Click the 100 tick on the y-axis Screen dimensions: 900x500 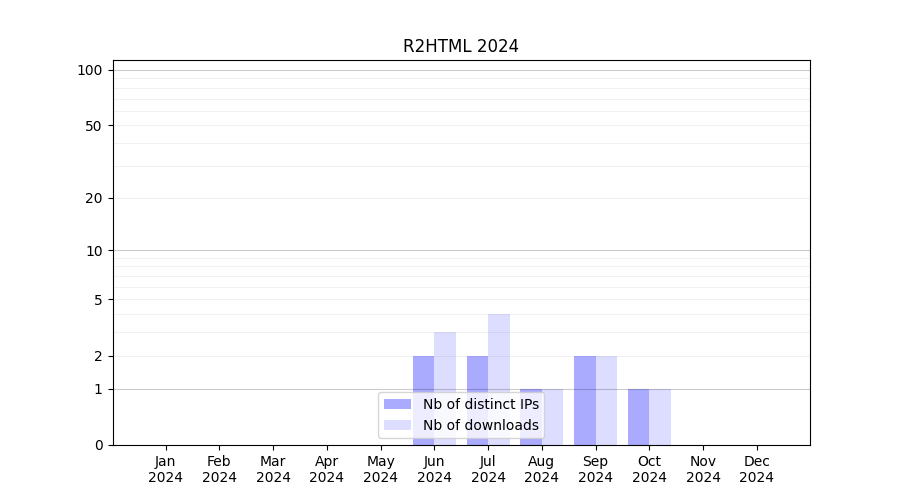[x=90, y=70]
